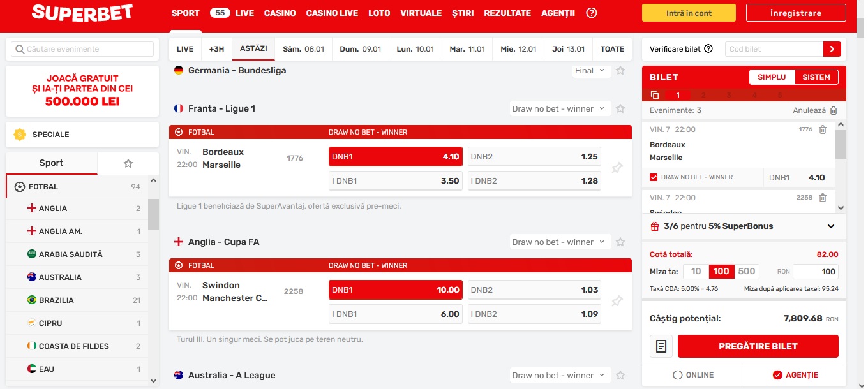
Task: Open the ticket details document icon
Action: 661,346
